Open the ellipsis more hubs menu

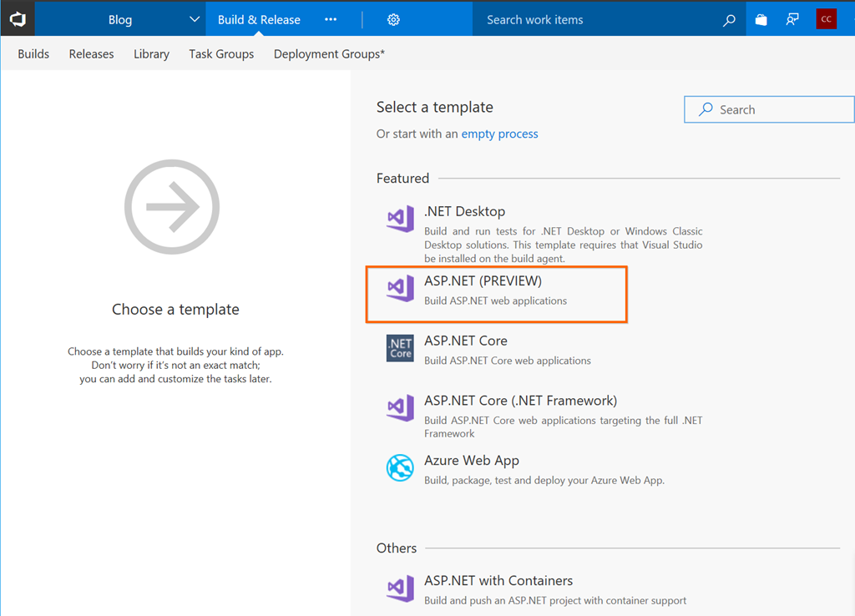pyautogui.click(x=331, y=20)
